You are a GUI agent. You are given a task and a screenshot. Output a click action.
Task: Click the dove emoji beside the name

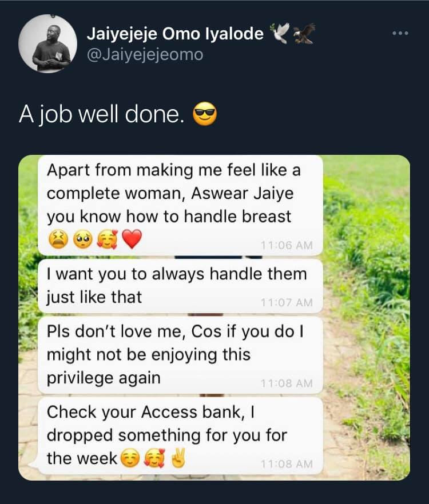[280, 34]
